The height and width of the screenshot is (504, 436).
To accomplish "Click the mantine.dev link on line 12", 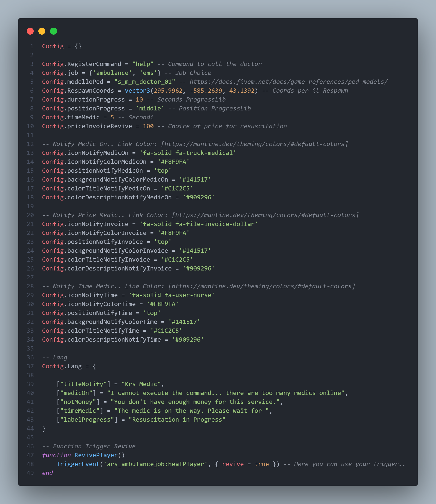I will click(254, 144).
